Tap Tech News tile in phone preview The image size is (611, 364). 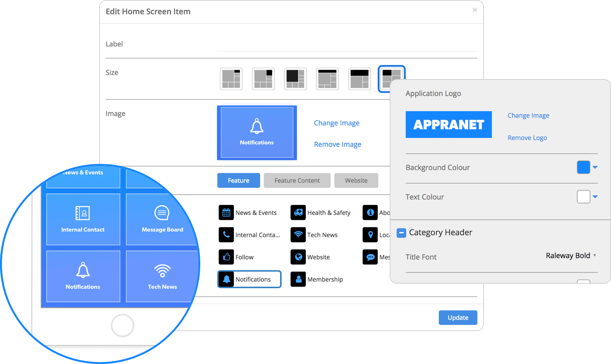(x=162, y=276)
